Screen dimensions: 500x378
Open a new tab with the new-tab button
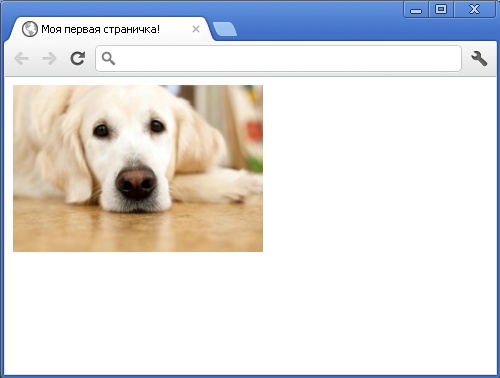coord(225,29)
